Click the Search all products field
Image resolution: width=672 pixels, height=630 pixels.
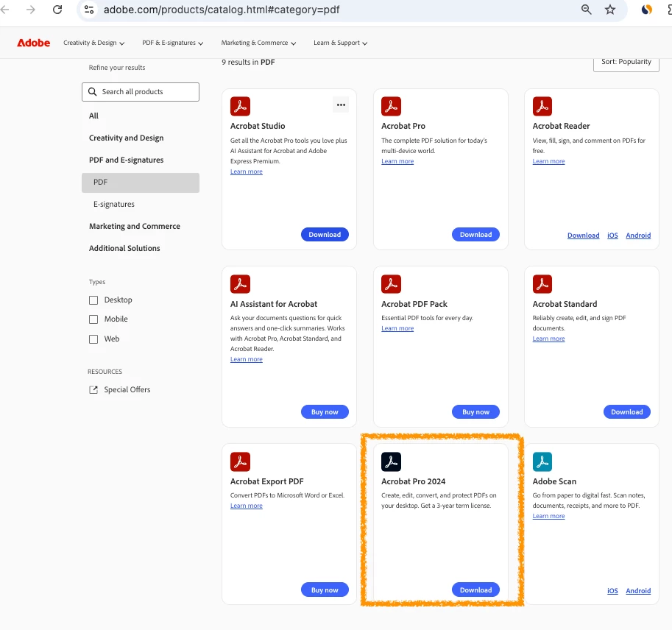click(x=141, y=92)
